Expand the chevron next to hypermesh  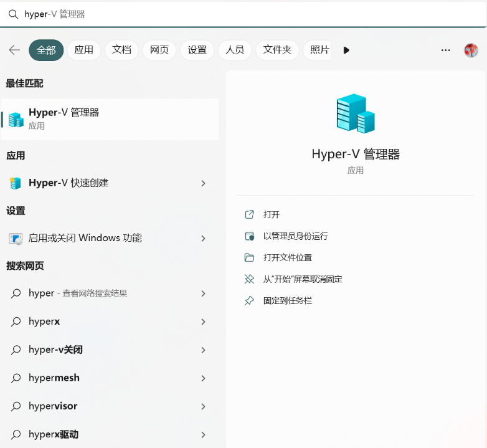pos(203,378)
